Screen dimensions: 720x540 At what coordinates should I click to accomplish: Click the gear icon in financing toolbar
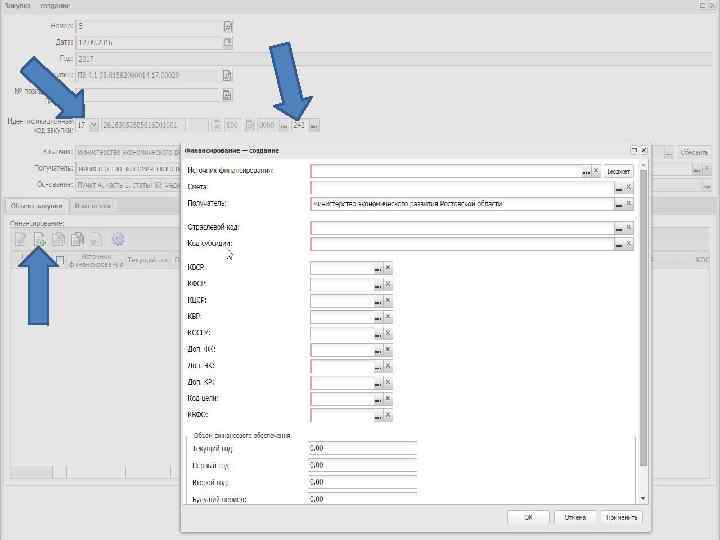point(118,239)
